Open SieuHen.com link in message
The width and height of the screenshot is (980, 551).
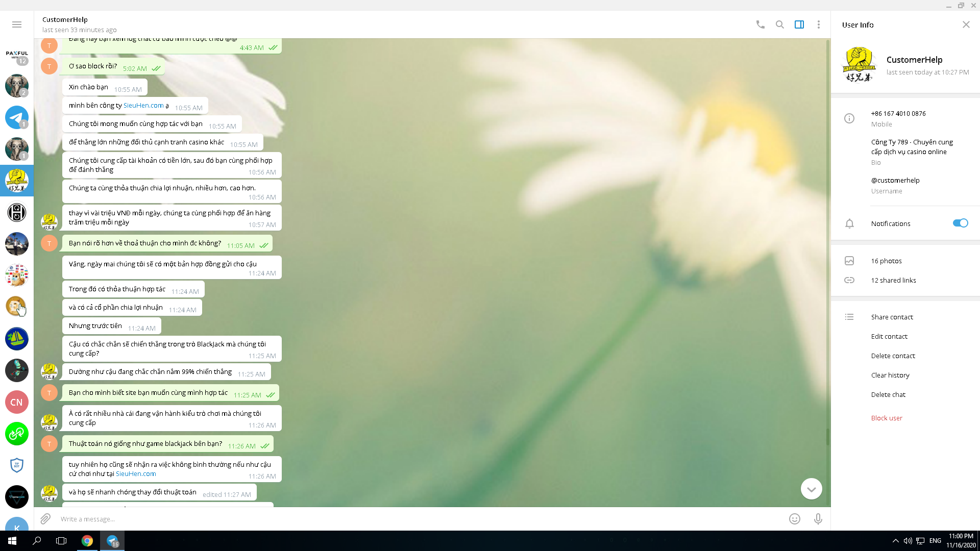click(x=143, y=106)
